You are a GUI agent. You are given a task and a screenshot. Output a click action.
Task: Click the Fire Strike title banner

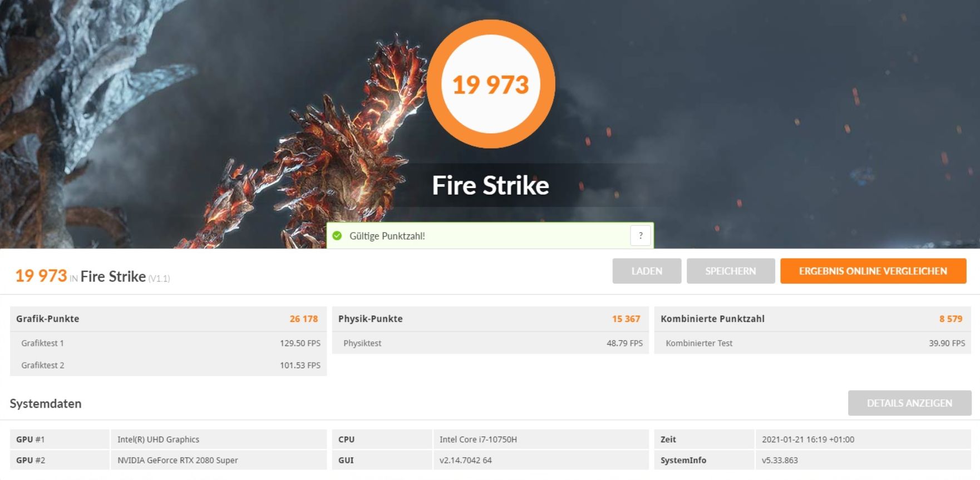(490, 185)
